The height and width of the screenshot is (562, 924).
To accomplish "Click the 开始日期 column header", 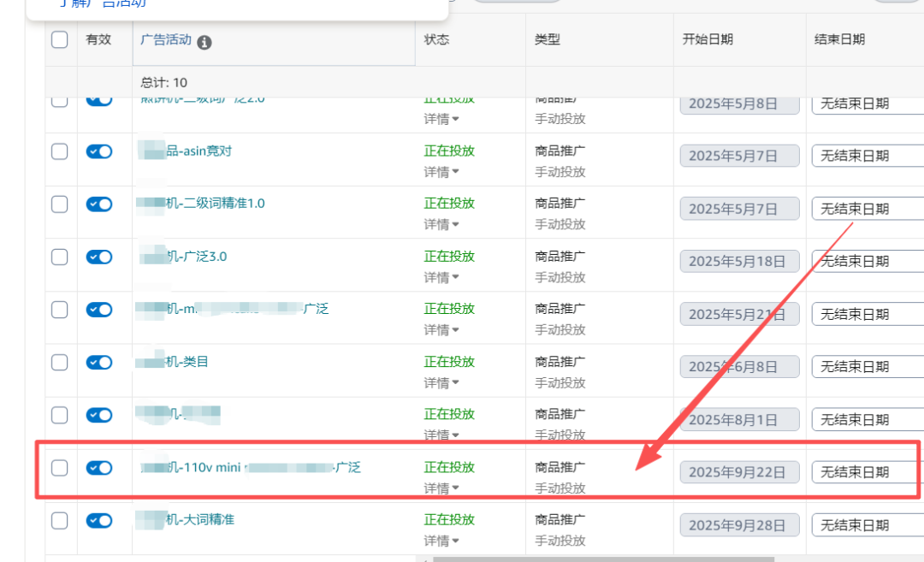I will point(707,39).
